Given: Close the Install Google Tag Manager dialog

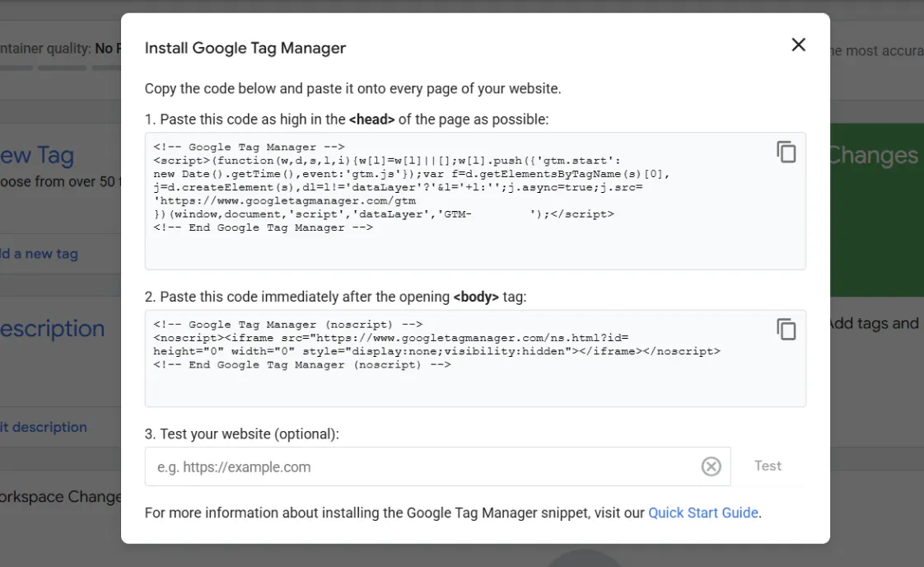Looking at the screenshot, I should coord(798,45).
